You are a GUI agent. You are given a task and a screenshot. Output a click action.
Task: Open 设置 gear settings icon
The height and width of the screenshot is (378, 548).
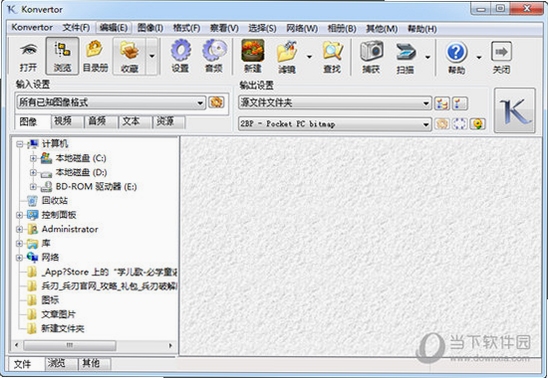point(181,51)
